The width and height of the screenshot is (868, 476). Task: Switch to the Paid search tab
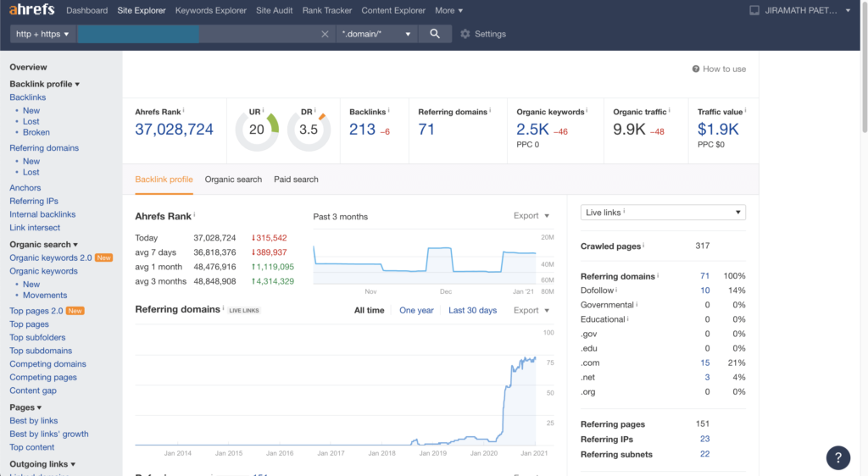pos(296,180)
